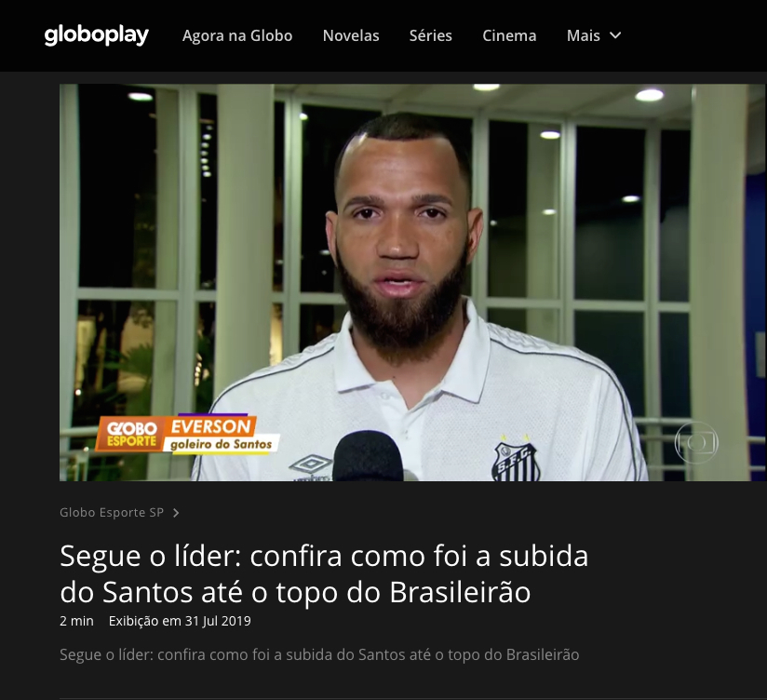Viewport: 767px width, 700px height.
Task: Open Agora na Globo page
Action: [x=237, y=35]
